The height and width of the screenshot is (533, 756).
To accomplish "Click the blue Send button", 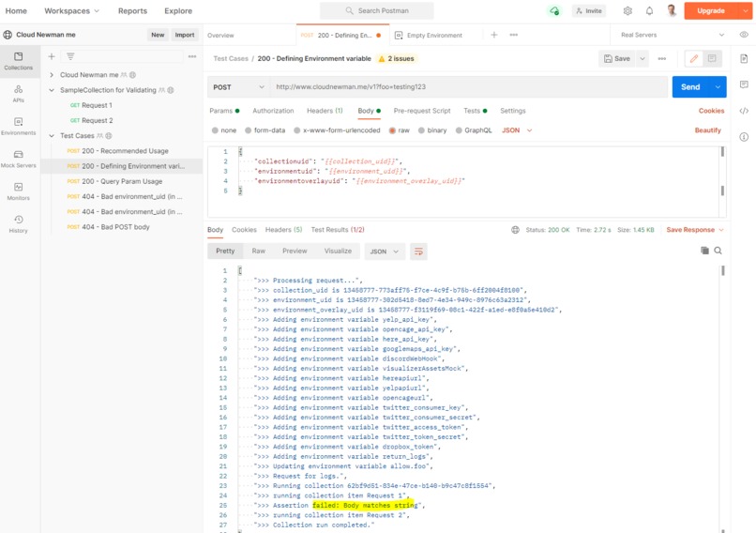I will coord(690,87).
